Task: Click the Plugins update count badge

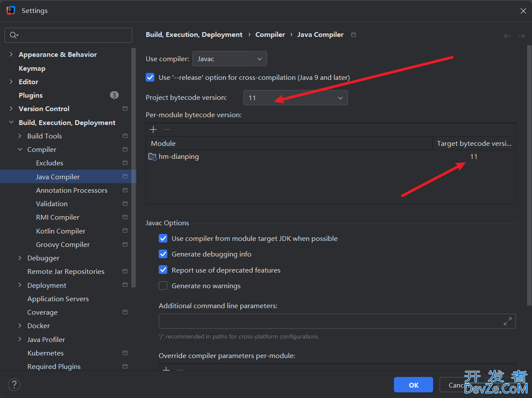Action: pyautogui.click(x=114, y=95)
